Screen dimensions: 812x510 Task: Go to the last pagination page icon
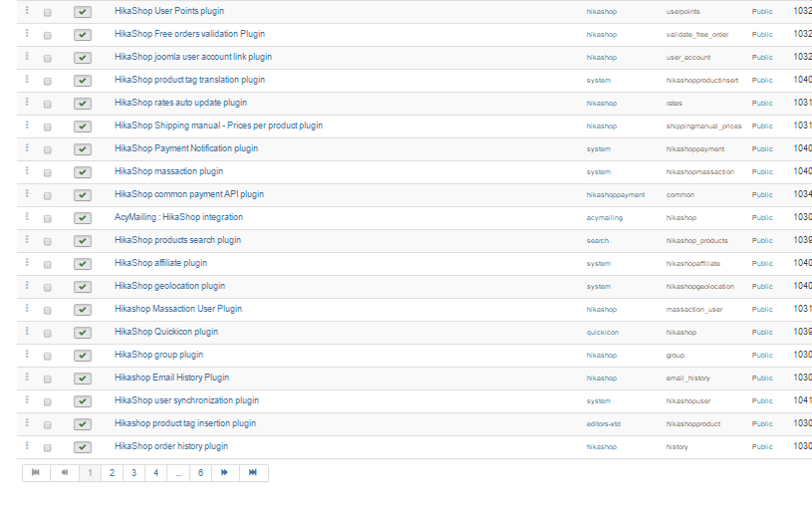point(253,473)
